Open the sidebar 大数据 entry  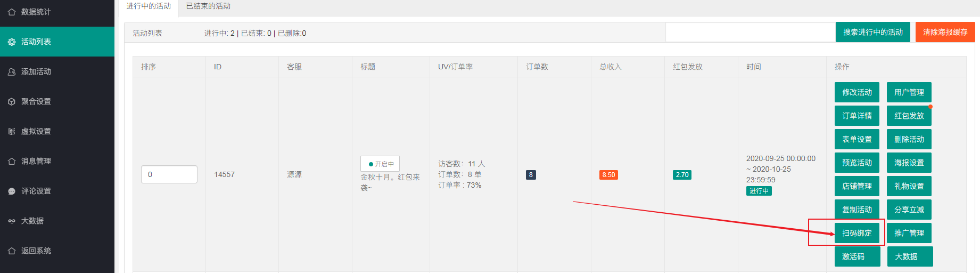[x=57, y=221]
